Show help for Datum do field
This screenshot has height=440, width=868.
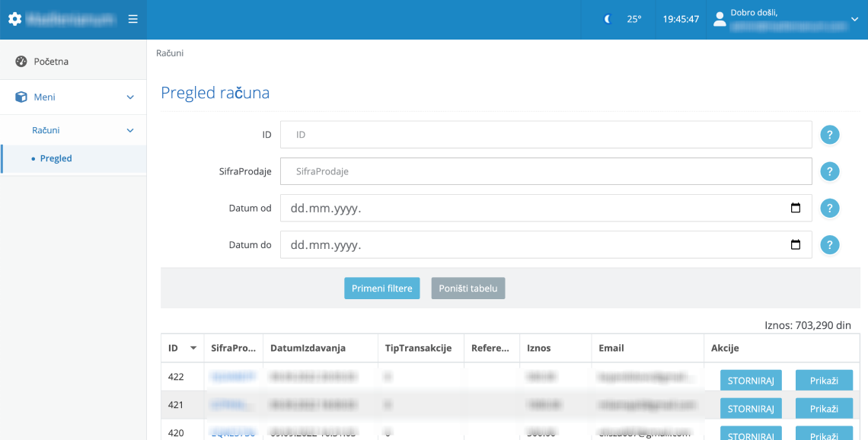829,244
